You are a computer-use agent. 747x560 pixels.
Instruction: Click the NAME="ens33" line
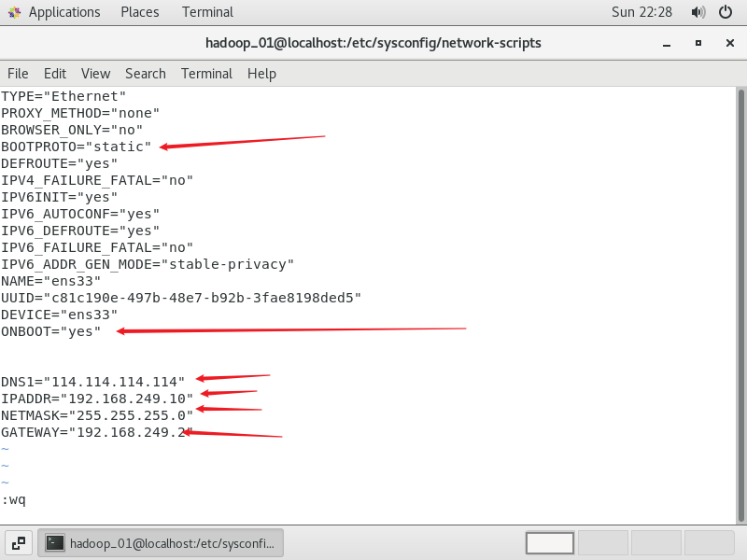pos(50,282)
